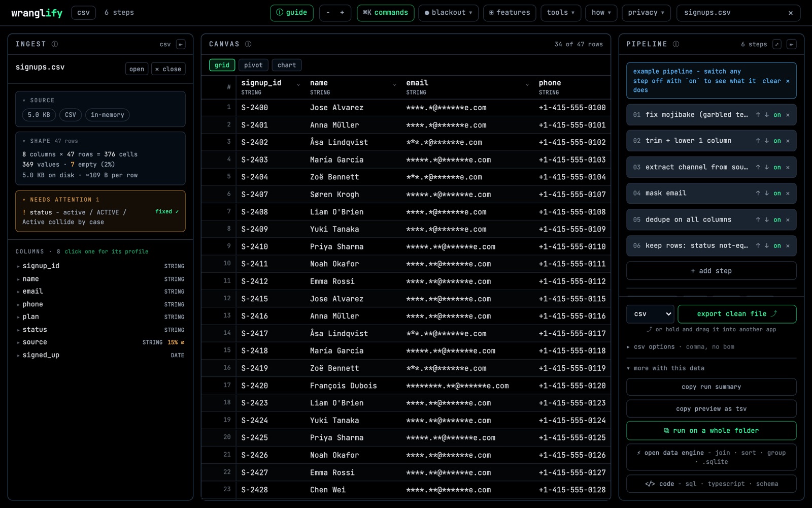Remove step 02 trim + lower

tap(788, 141)
